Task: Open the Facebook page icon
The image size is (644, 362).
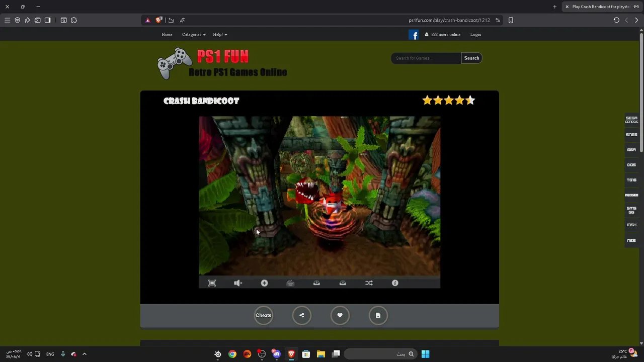Action: click(x=414, y=35)
